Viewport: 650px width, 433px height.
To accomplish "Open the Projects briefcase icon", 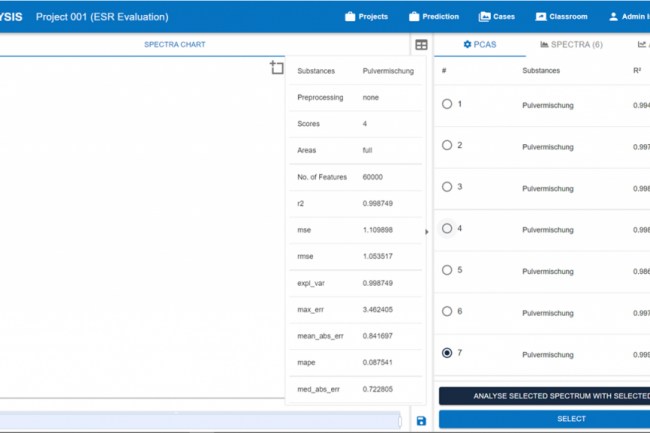I will [x=350, y=17].
